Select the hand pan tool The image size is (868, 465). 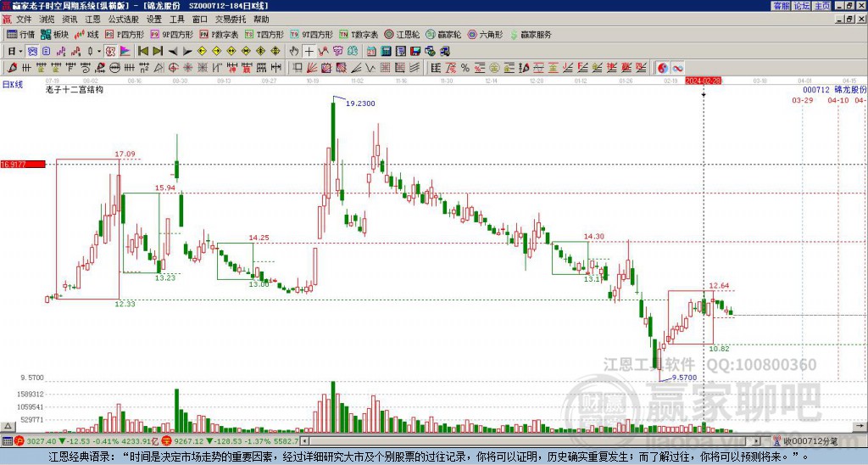tap(294, 52)
